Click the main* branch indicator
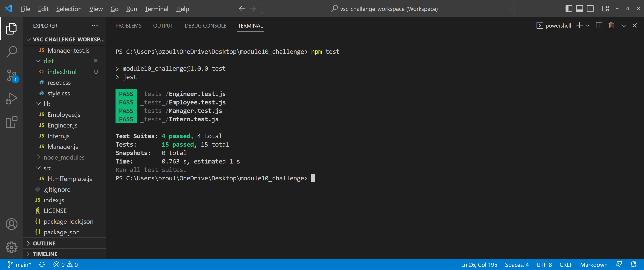The width and height of the screenshot is (644, 270). pyautogui.click(x=19, y=265)
